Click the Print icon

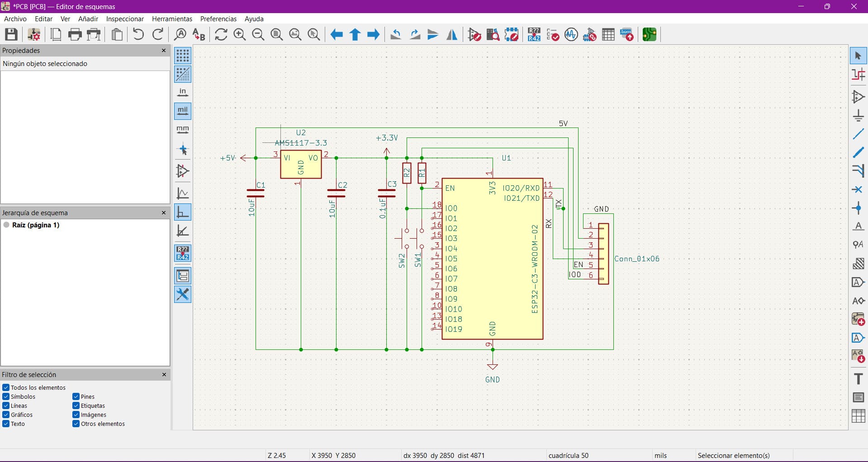75,34
